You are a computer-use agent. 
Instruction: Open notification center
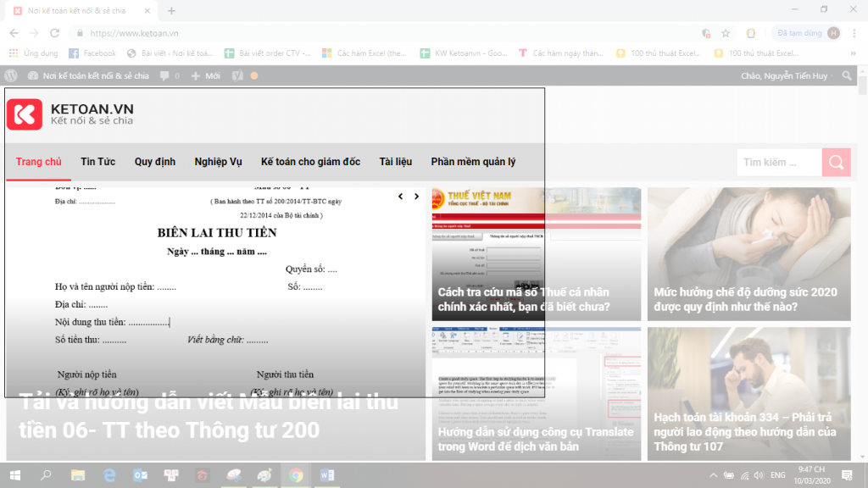point(847,475)
